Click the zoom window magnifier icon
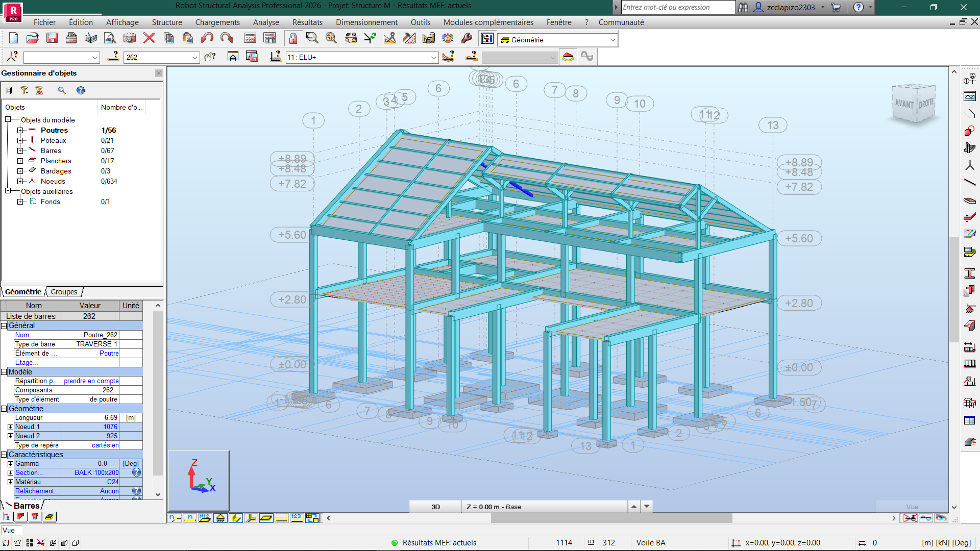Image resolution: width=980 pixels, height=551 pixels. [312, 38]
